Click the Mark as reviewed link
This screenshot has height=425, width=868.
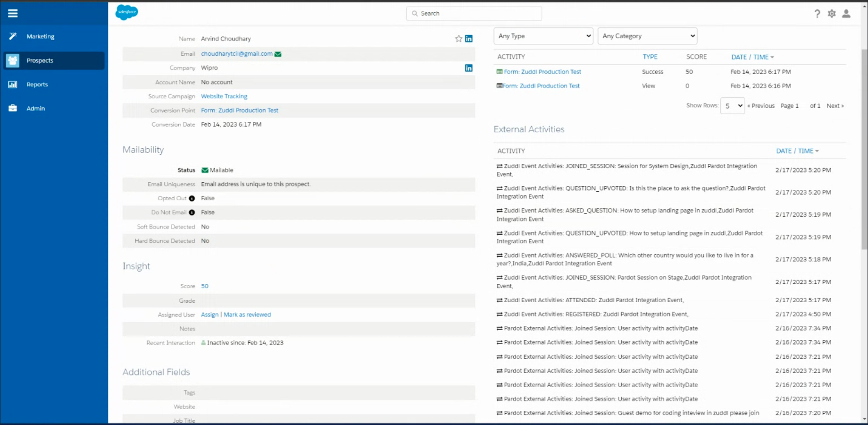coord(247,314)
